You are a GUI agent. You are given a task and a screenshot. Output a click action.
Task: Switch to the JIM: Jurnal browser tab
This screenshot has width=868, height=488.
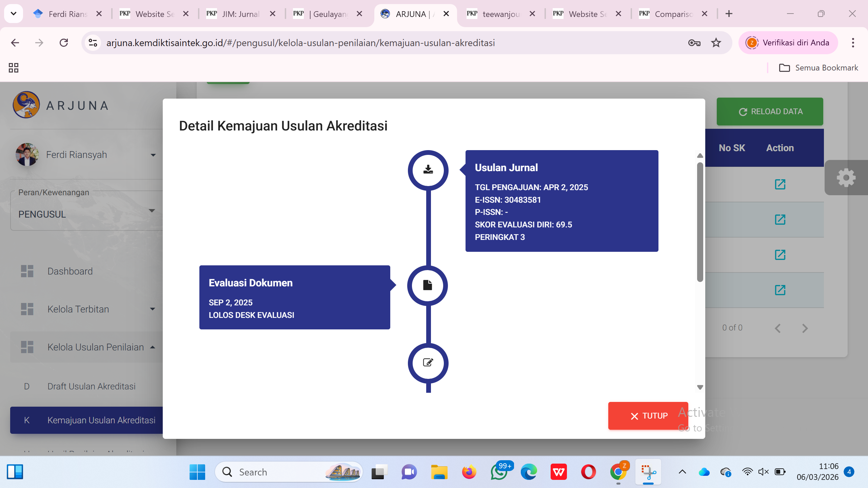tap(241, 14)
